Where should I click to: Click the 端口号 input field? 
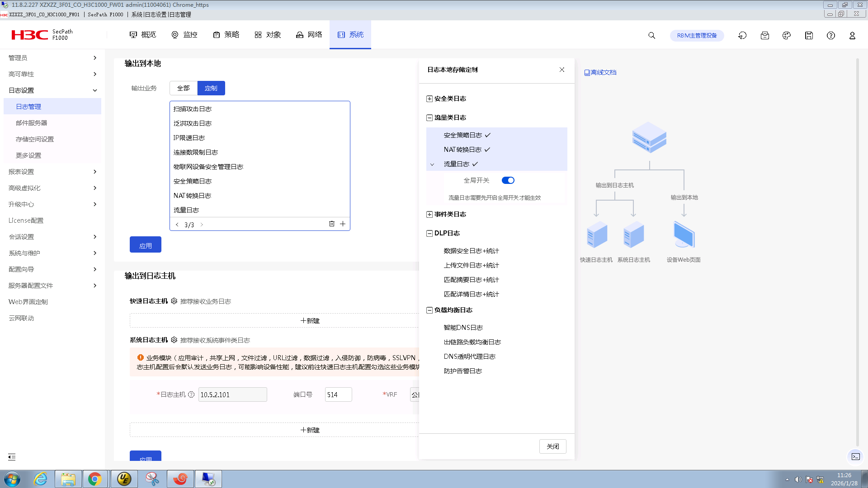pos(338,394)
